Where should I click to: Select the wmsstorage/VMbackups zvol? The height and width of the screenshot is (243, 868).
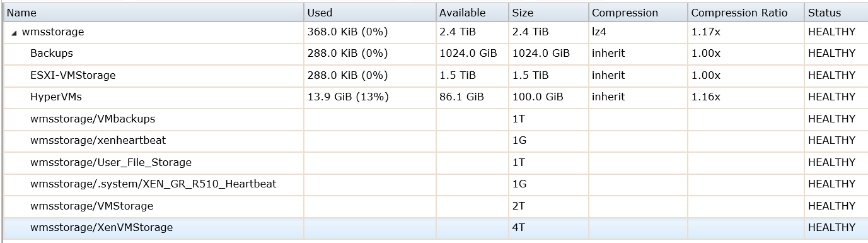click(435, 119)
